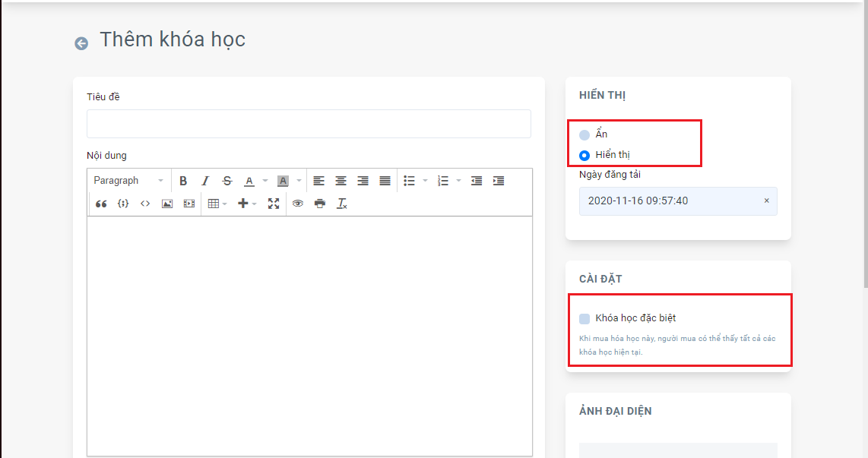Insert a code sample block
Image resolution: width=868 pixels, height=458 pixels.
coord(123,204)
